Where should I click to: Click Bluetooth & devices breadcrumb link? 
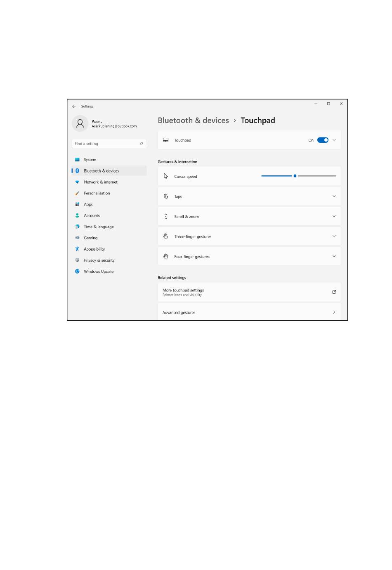point(193,121)
